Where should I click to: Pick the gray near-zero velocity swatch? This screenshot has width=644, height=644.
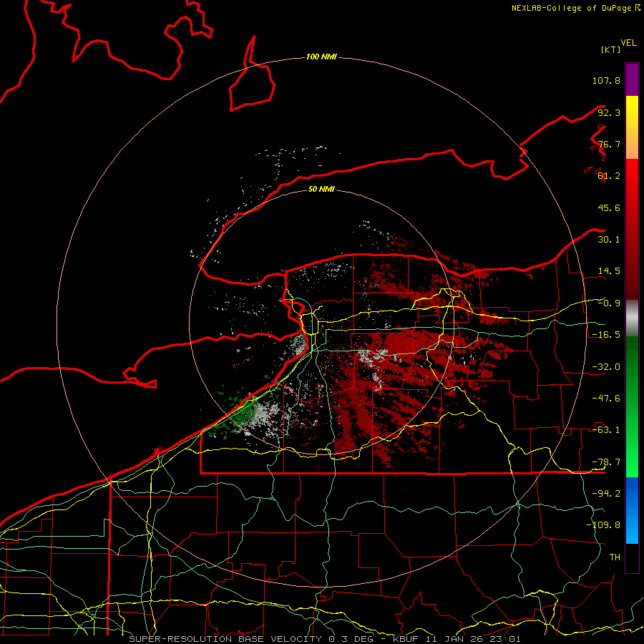(631, 317)
